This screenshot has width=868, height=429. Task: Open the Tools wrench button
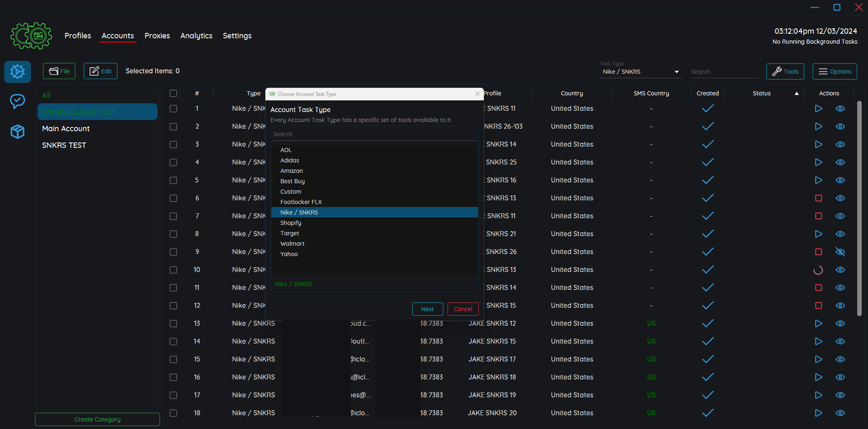tap(785, 72)
